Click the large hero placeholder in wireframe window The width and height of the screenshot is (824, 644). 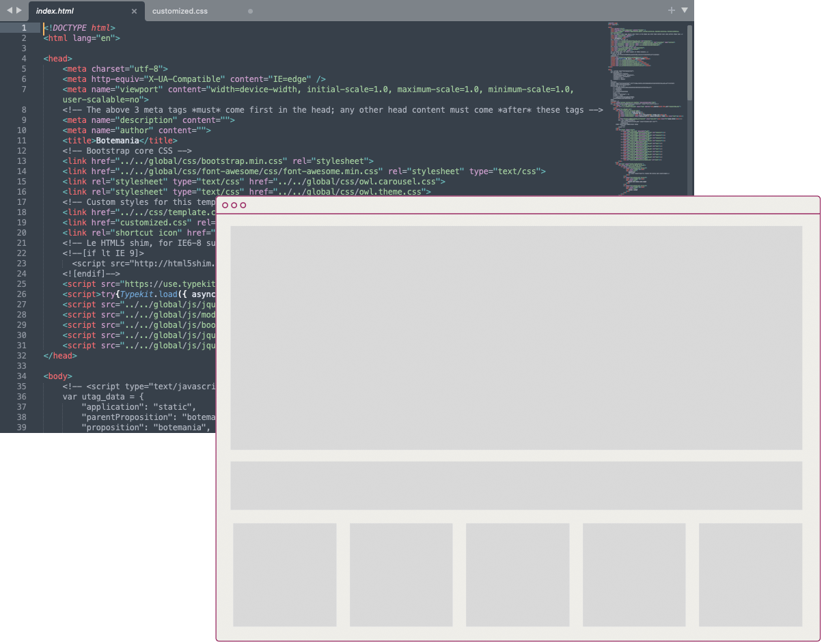coord(517,337)
